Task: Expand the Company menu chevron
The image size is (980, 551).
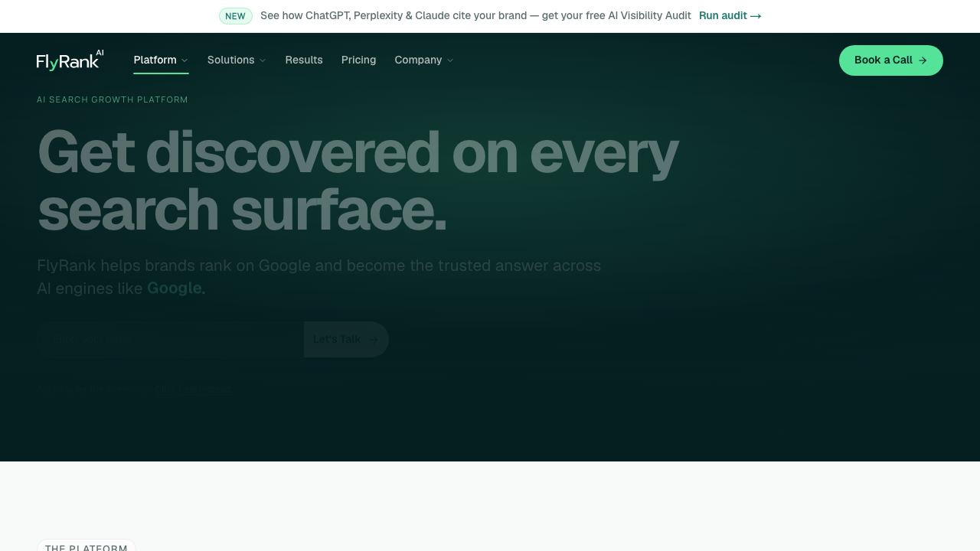Action: (x=450, y=60)
